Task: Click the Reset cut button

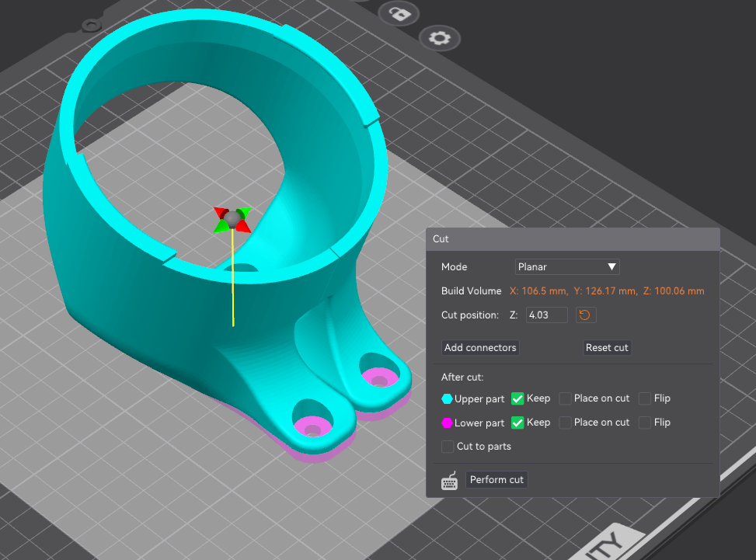Action: (x=607, y=348)
